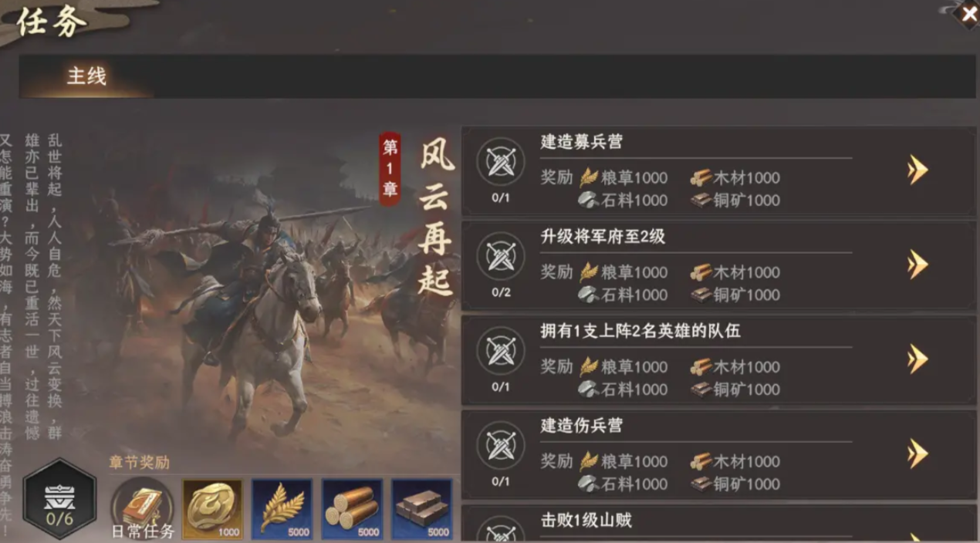The width and height of the screenshot is (980, 543).
Task: Tap crossed-swords icon for 升级将军府至2级 task
Action: click(x=501, y=257)
